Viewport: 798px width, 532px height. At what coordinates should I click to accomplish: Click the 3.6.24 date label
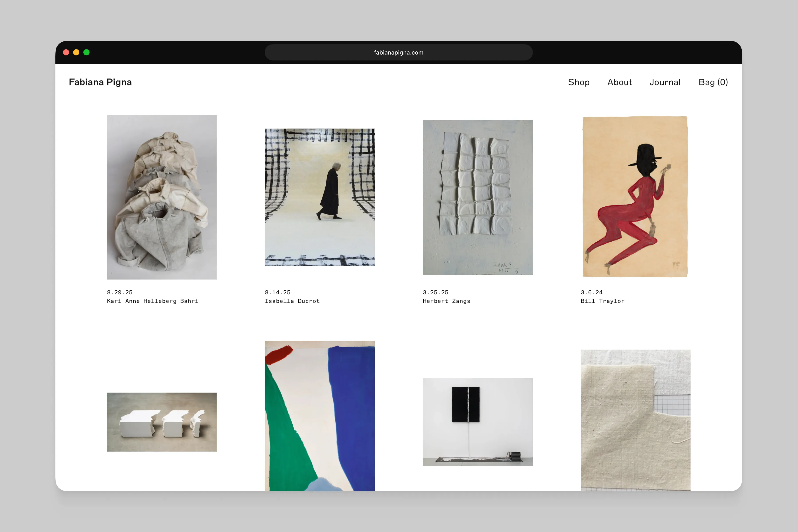coord(591,292)
